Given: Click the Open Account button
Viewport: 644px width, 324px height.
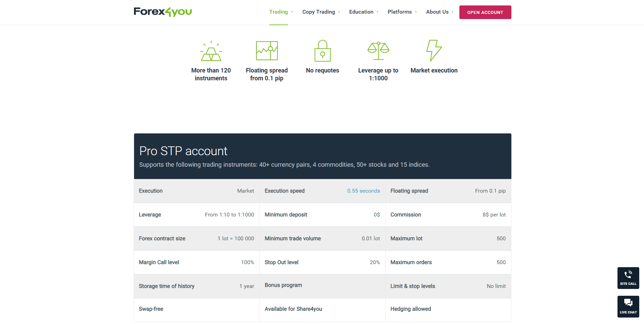Looking at the screenshot, I should click(x=485, y=12).
